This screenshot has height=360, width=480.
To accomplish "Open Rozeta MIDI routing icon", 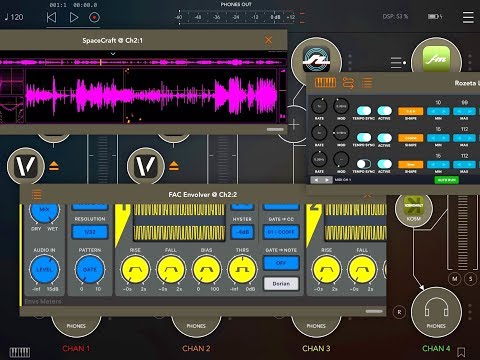I will 348,83.
